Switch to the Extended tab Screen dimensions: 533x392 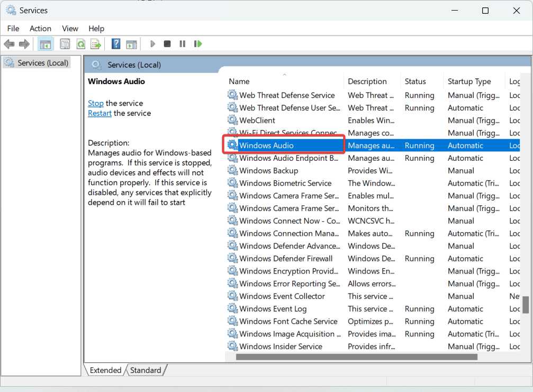pyautogui.click(x=105, y=370)
